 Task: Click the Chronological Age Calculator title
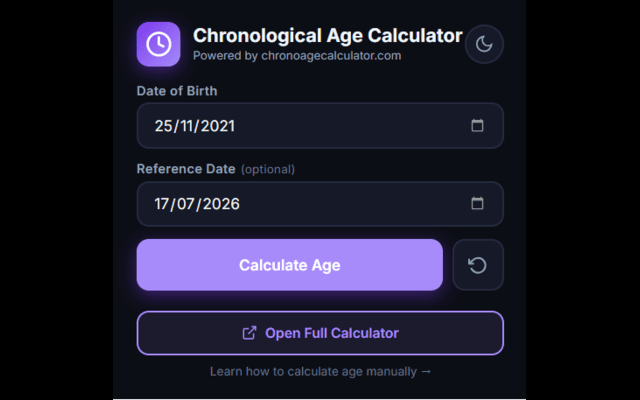[x=328, y=36]
